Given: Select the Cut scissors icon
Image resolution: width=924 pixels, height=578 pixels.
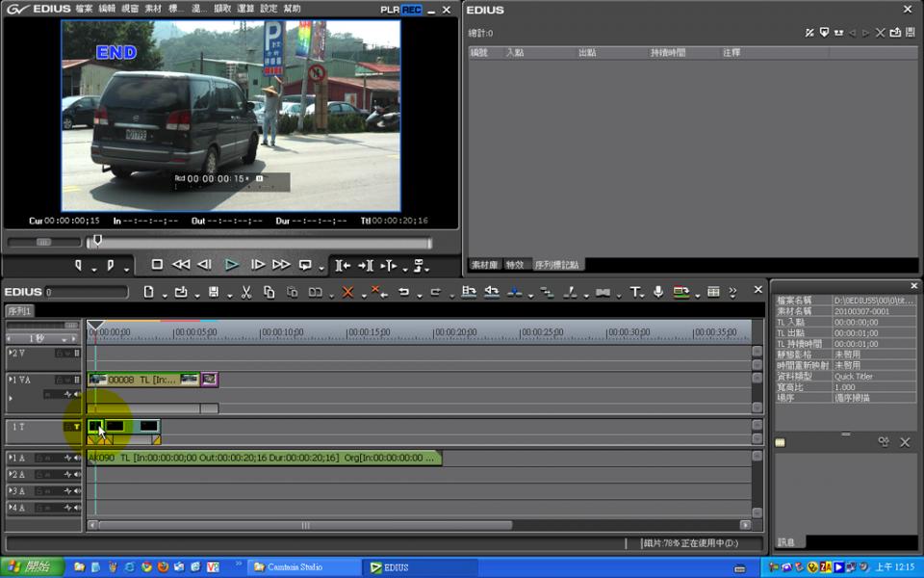Looking at the screenshot, I should coord(246,292).
